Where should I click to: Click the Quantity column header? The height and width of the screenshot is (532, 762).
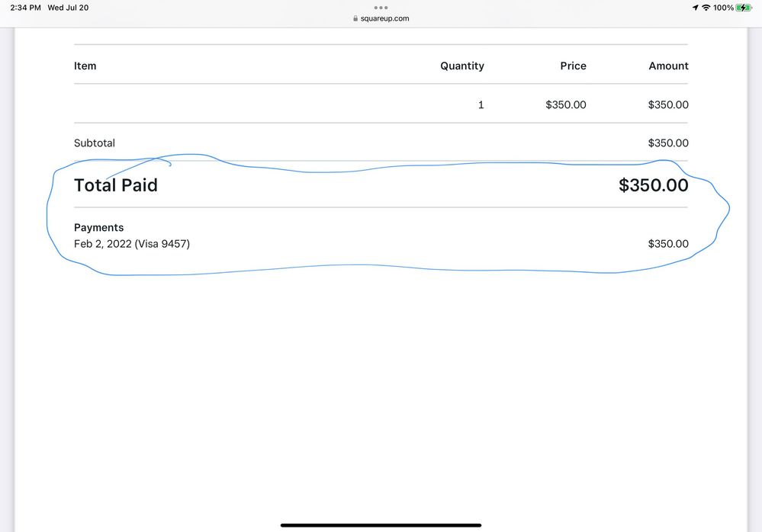point(461,66)
